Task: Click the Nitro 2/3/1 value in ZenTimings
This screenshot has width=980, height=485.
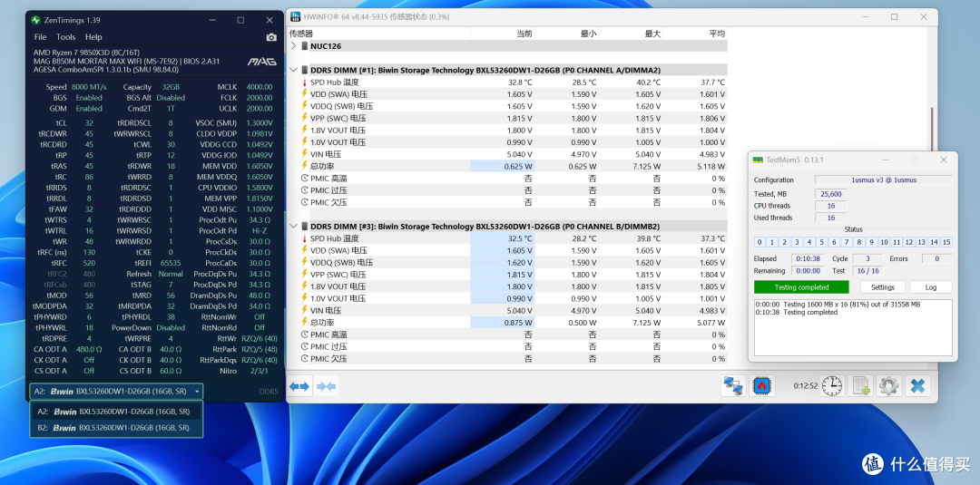Action: (x=259, y=371)
